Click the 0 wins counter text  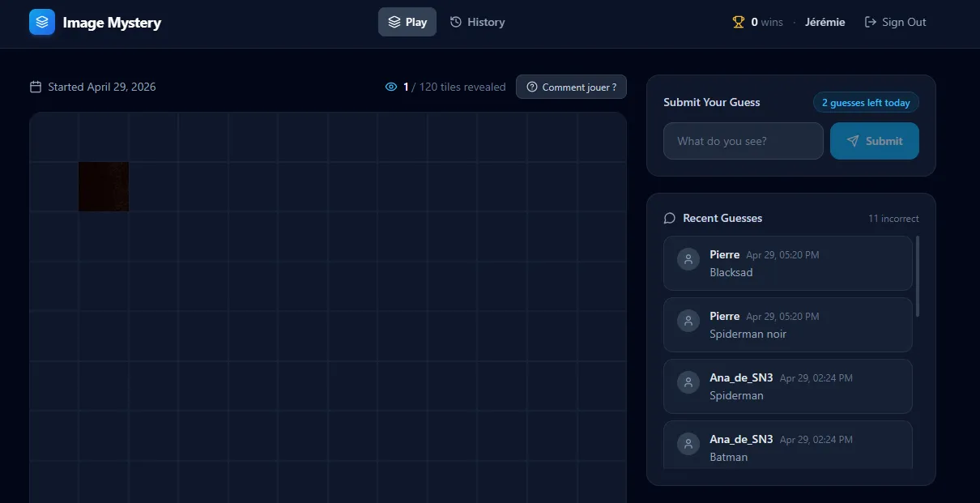[767, 22]
